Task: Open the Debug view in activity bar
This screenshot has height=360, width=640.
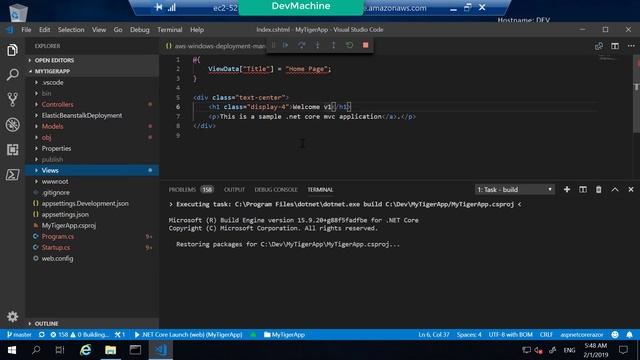Action: tap(12, 124)
